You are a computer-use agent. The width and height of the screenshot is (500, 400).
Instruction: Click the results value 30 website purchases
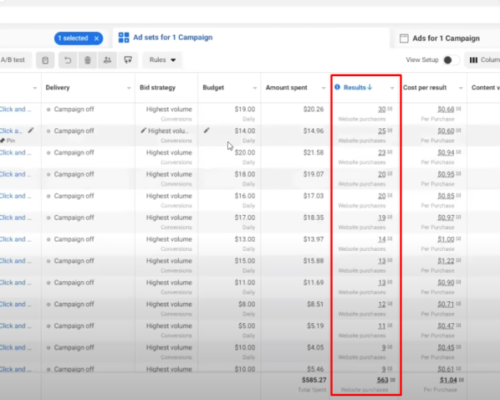[x=382, y=109]
